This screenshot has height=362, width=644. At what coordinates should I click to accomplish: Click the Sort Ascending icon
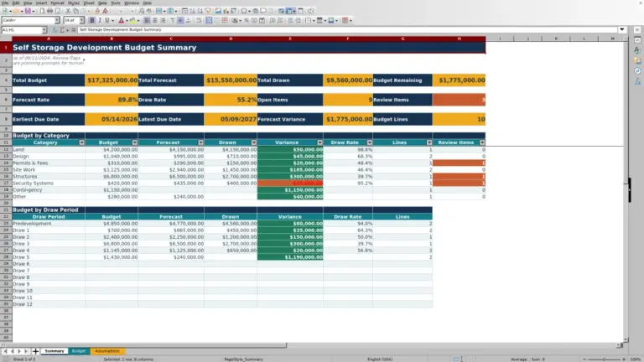click(193, 11)
